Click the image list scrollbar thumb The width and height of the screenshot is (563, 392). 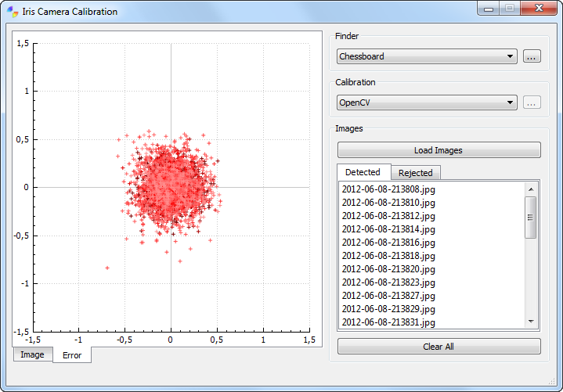[x=531, y=218]
